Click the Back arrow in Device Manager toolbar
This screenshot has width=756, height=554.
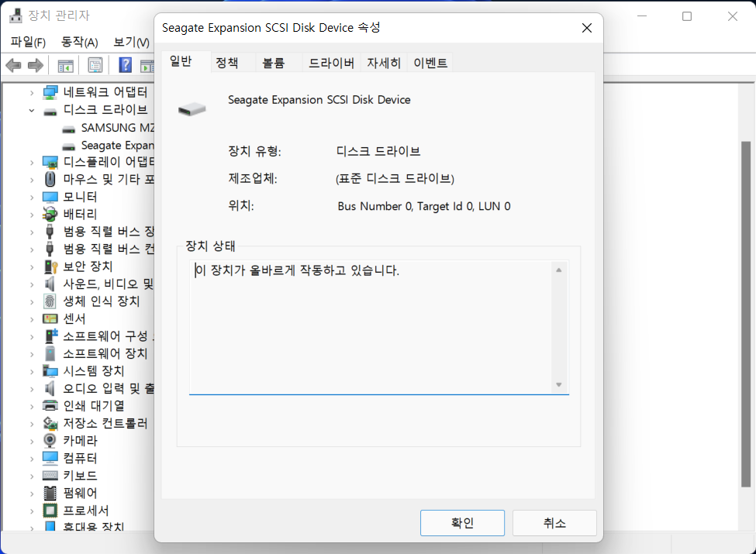tap(13, 65)
